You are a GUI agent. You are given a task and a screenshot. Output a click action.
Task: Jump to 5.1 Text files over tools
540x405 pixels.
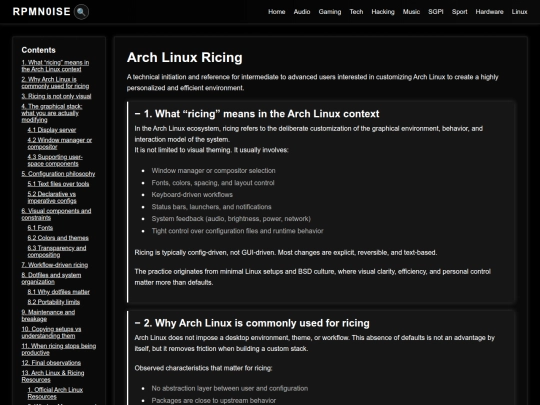point(58,184)
